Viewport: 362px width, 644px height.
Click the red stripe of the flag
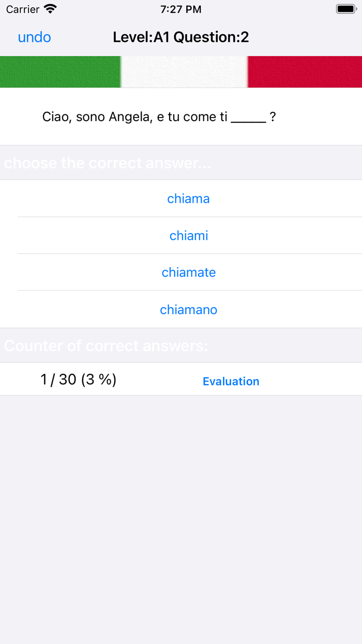coord(305,71)
